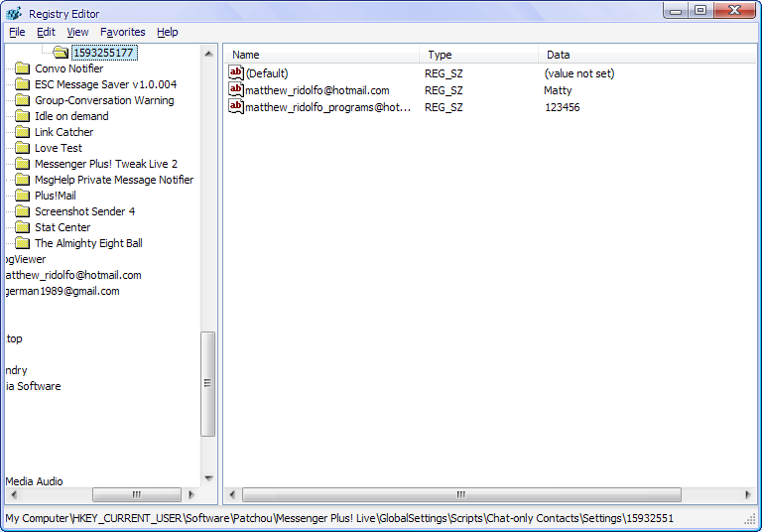Viewport: 762px width, 532px height.
Task: Select The Almighty Eight Ball key
Action: click(x=88, y=243)
